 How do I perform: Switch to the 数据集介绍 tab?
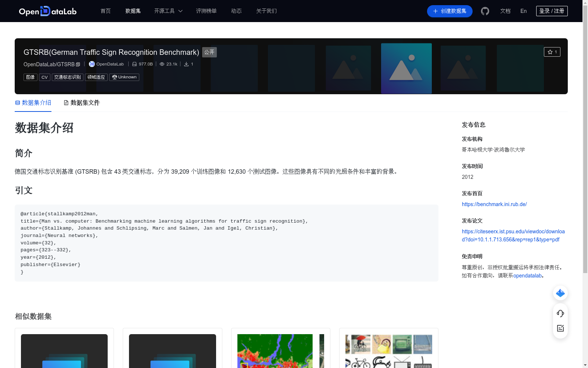33,103
